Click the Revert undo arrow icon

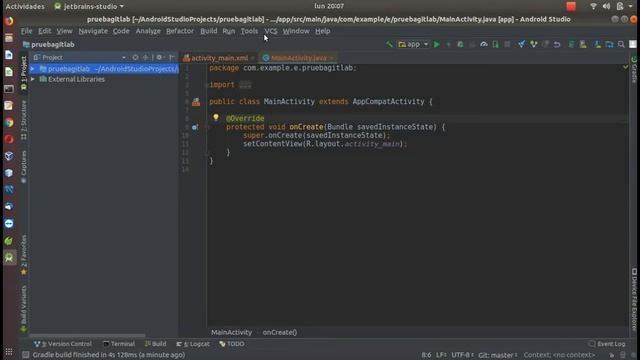tap(557, 44)
